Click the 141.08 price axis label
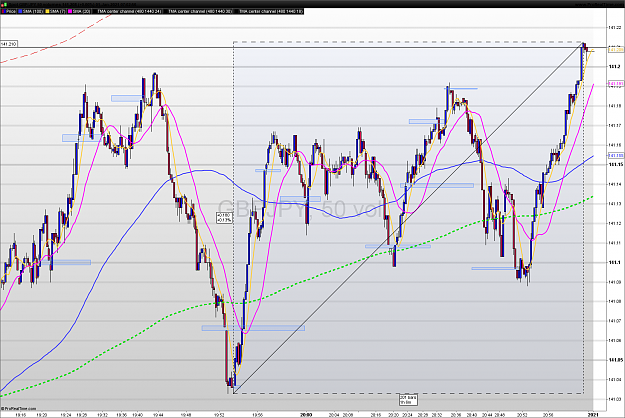This screenshot has height=418, width=625. [x=614, y=301]
